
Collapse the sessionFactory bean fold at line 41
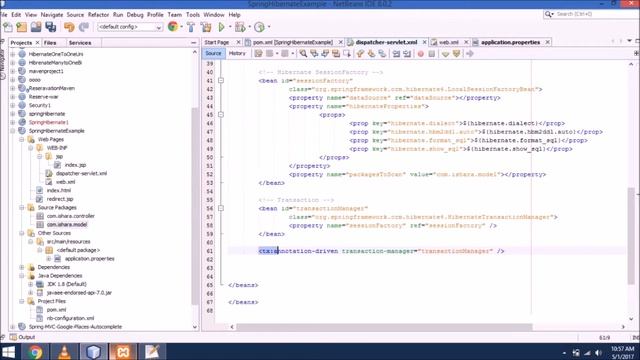pyautogui.click(x=221, y=81)
